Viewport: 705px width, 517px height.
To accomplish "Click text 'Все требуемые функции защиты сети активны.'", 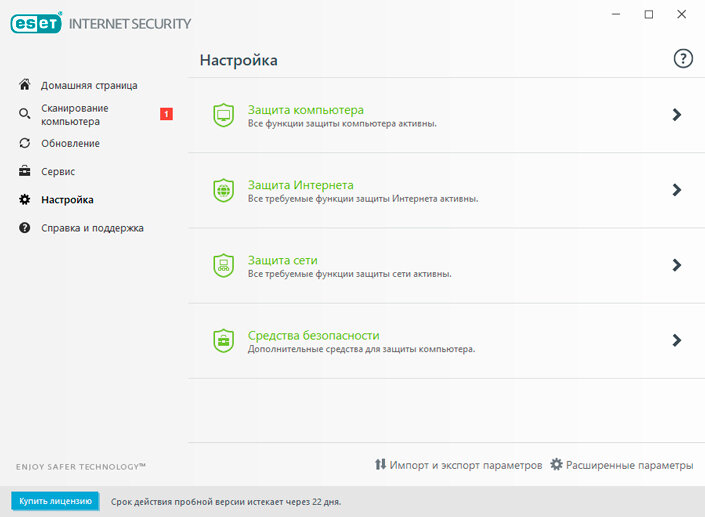I will point(349,274).
